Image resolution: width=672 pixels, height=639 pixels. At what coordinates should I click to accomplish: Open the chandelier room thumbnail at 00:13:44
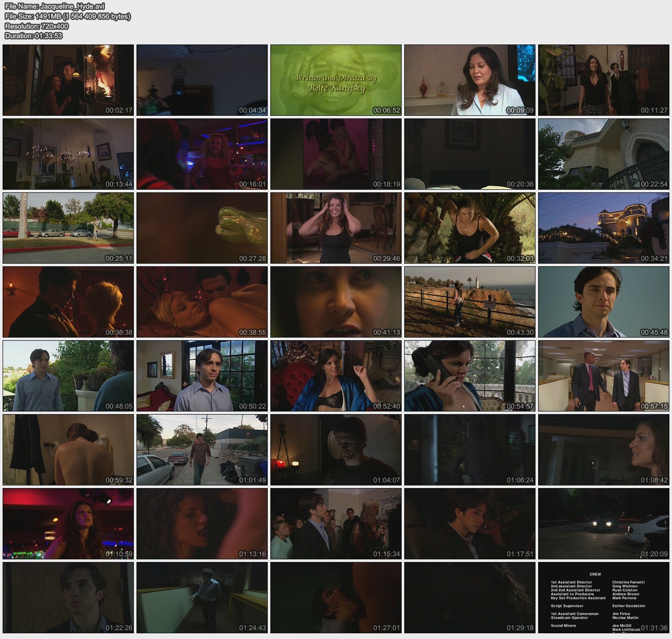click(68, 154)
